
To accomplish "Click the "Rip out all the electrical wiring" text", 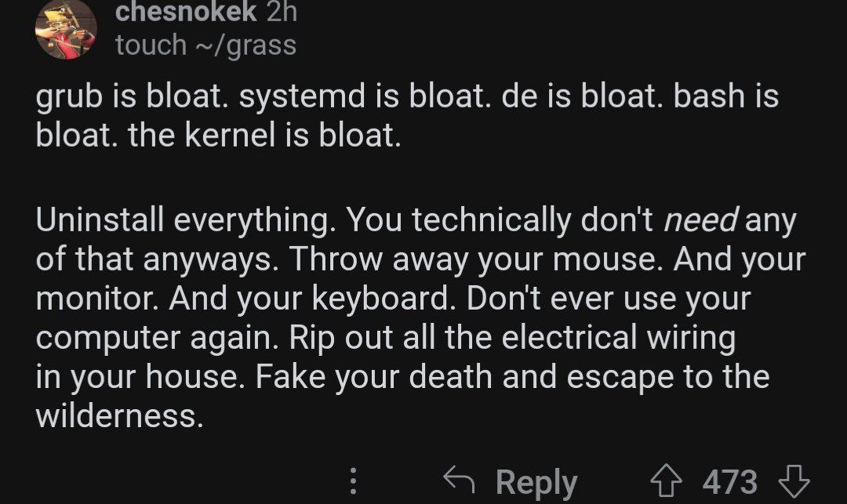I will 513,338.
